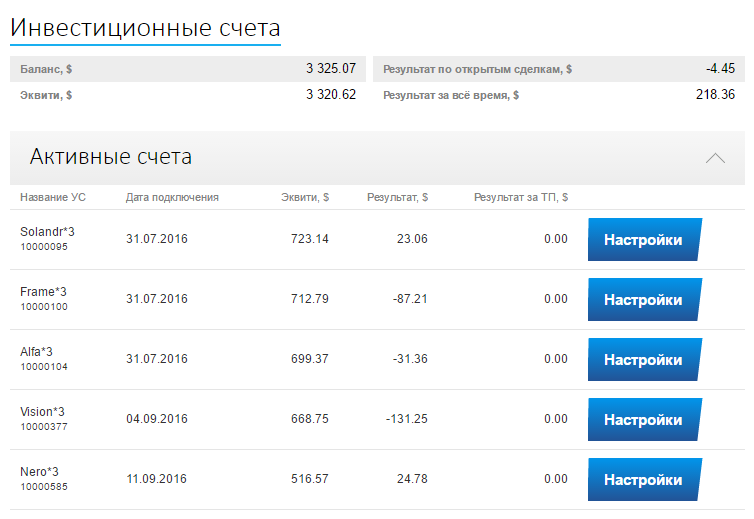Click the Solandr*3 account name

[47, 232]
